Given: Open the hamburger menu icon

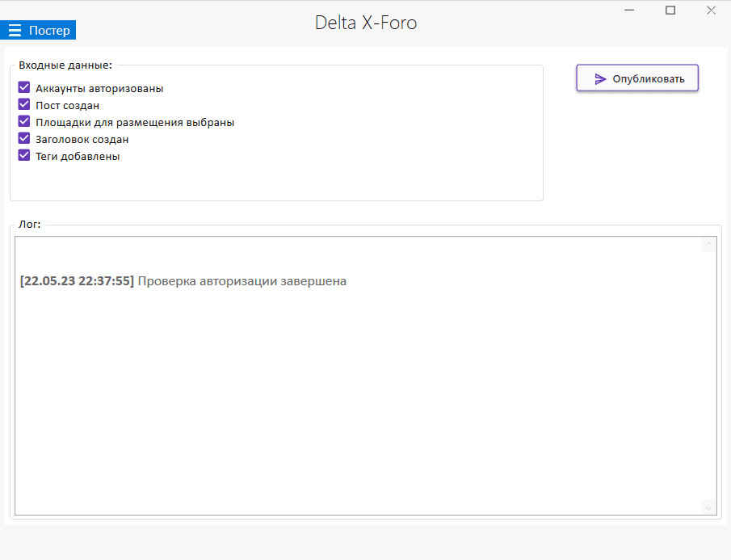Looking at the screenshot, I should 15,31.
